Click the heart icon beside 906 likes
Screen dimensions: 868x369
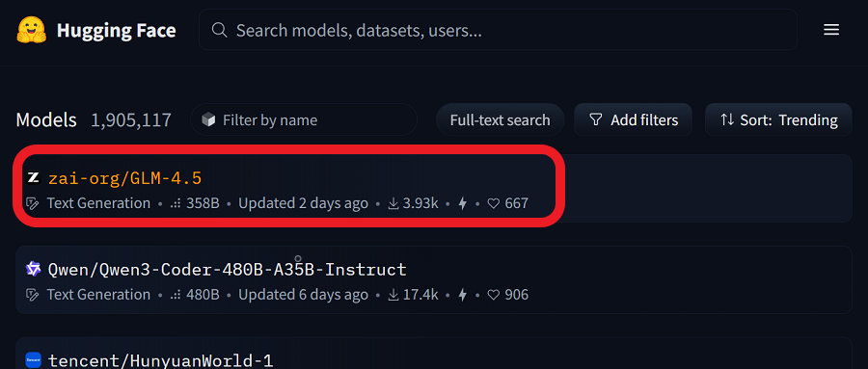(x=493, y=295)
